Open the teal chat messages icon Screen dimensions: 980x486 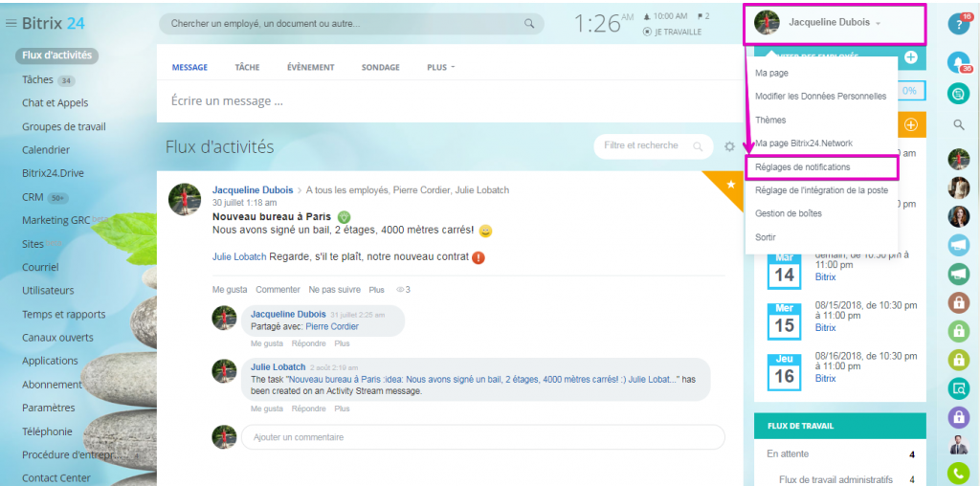958,93
